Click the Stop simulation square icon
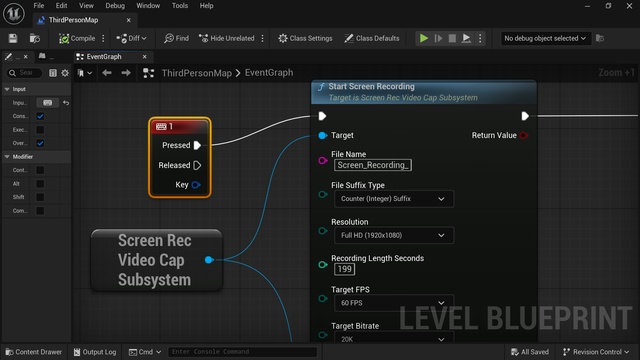Viewport: 640px width, 360px height. click(452, 38)
